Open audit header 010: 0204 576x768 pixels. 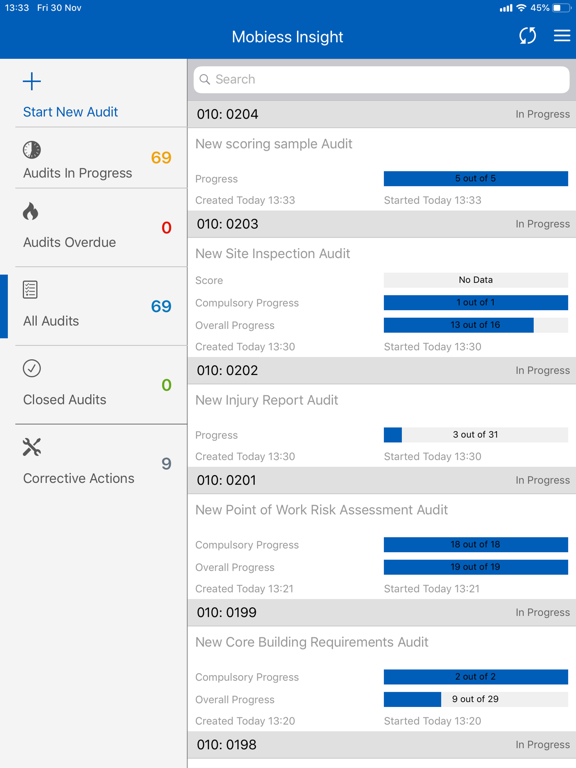pos(382,114)
